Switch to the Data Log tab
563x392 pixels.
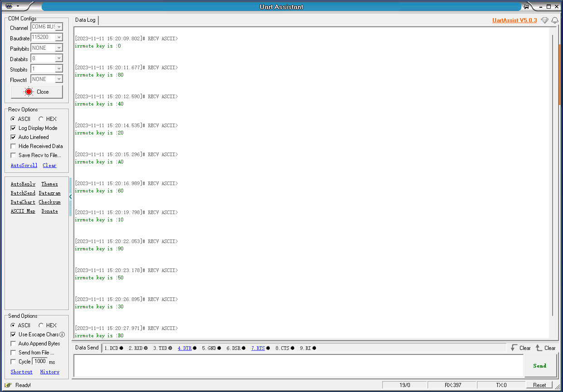(85, 20)
